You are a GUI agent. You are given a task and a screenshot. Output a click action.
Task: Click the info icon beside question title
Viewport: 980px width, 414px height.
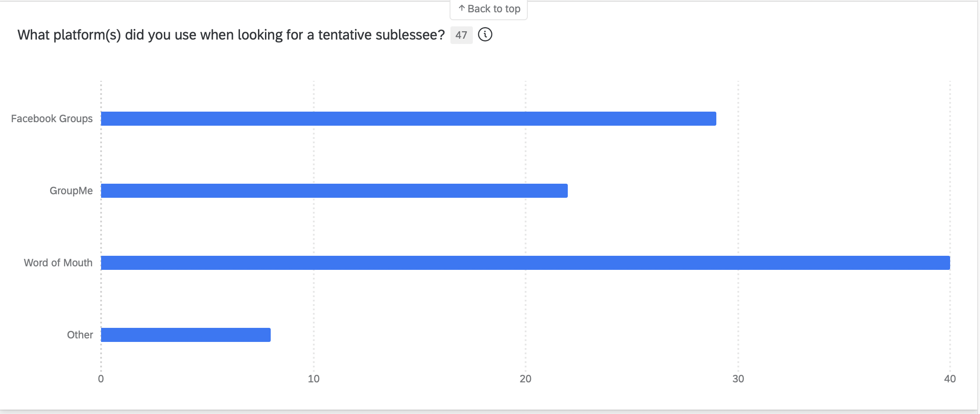coord(485,35)
